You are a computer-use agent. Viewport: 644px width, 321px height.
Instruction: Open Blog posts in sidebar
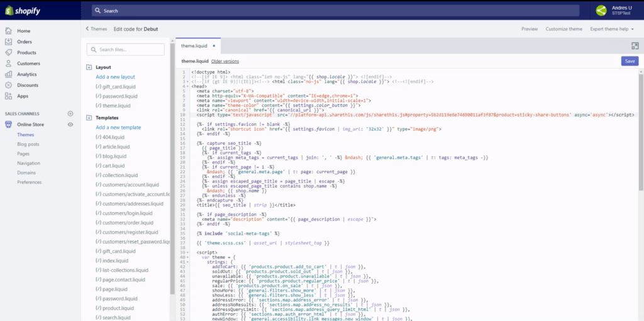(28, 144)
